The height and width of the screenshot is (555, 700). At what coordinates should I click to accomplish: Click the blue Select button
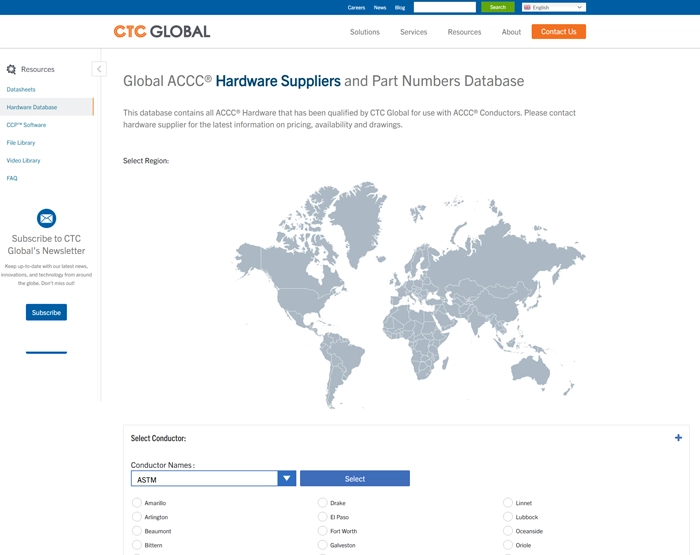tap(354, 479)
